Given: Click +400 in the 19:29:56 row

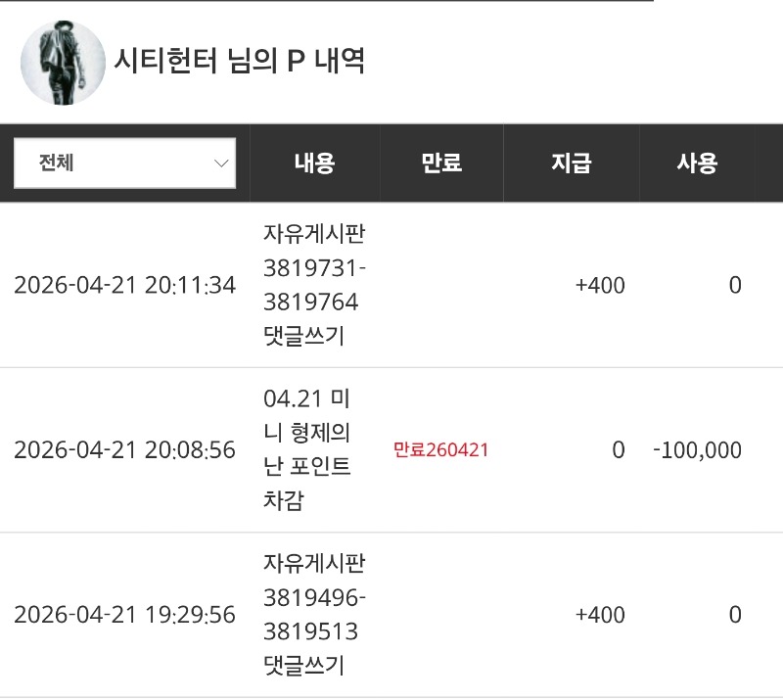Looking at the screenshot, I should tap(599, 615).
